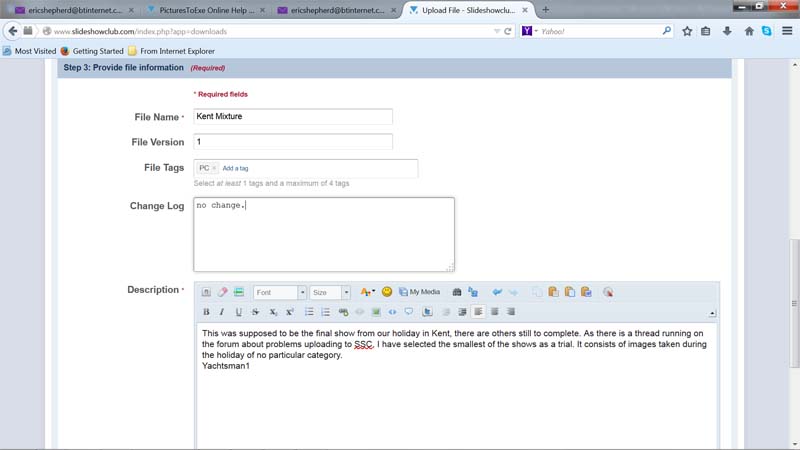This screenshot has width=800, height=450.
Task: Apply strikethrough formatting
Action: [255, 312]
